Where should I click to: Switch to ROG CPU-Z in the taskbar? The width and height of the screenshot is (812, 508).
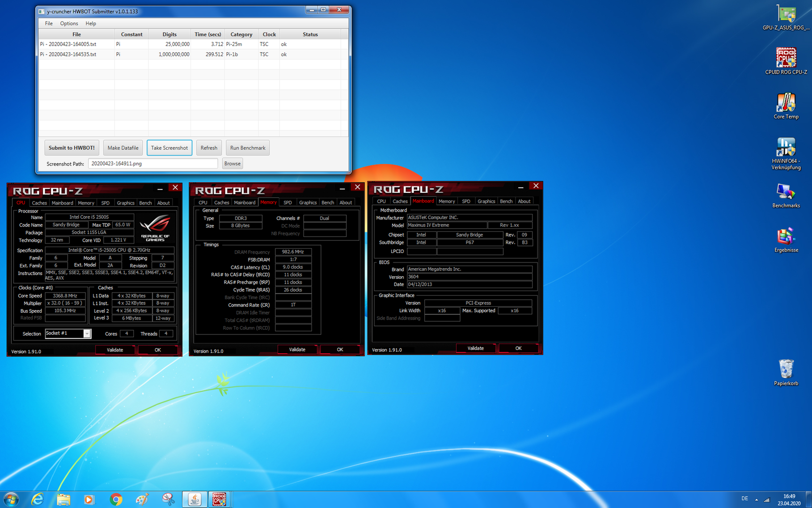click(x=219, y=499)
